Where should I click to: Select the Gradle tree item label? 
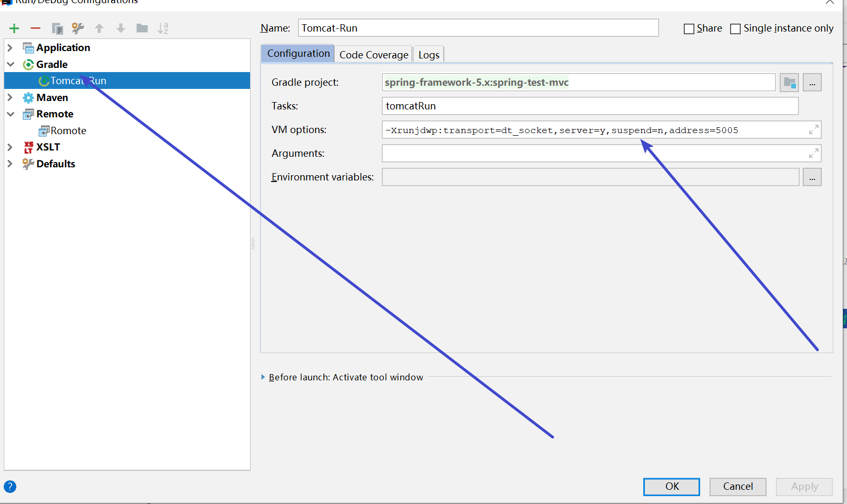(x=52, y=65)
